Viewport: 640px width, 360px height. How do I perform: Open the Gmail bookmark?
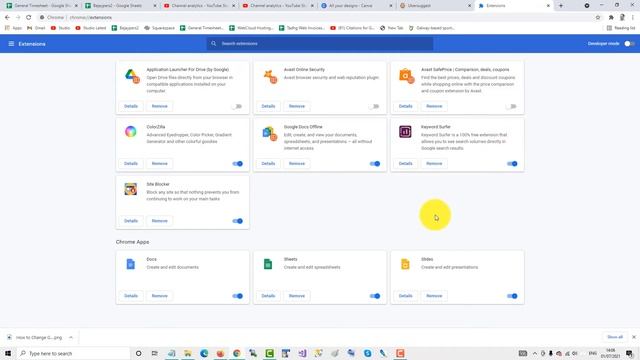36,28
